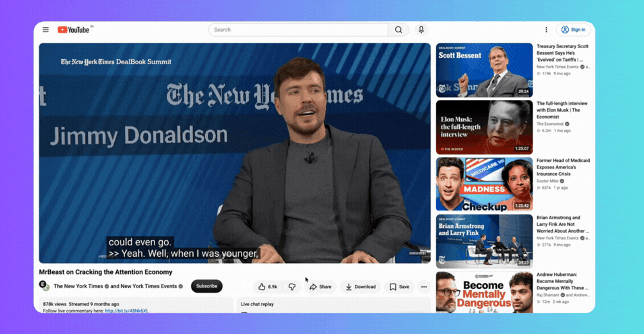Click the search magnifier button
The height and width of the screenshot is (334, 644).
[398, 30]
